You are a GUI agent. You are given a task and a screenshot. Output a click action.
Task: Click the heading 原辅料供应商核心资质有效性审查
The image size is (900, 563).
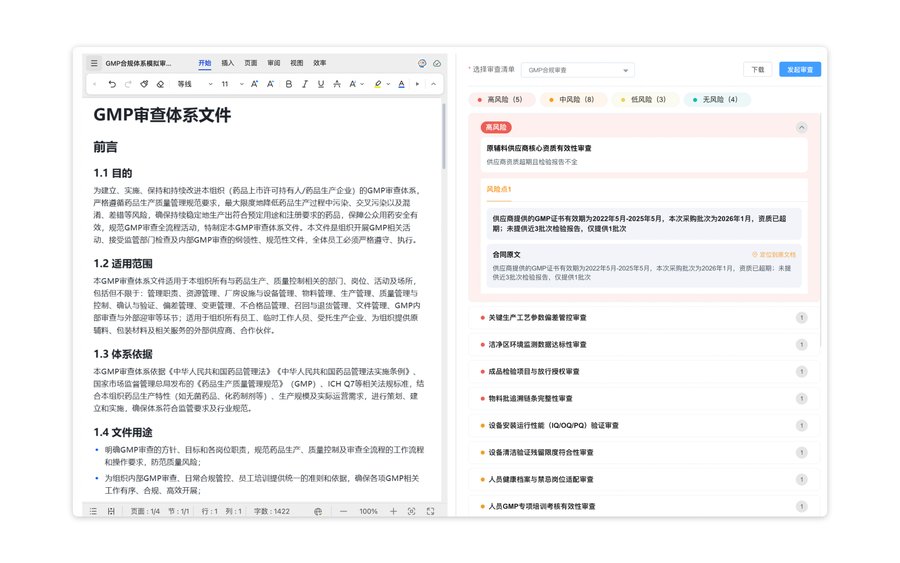coord(539,148)
